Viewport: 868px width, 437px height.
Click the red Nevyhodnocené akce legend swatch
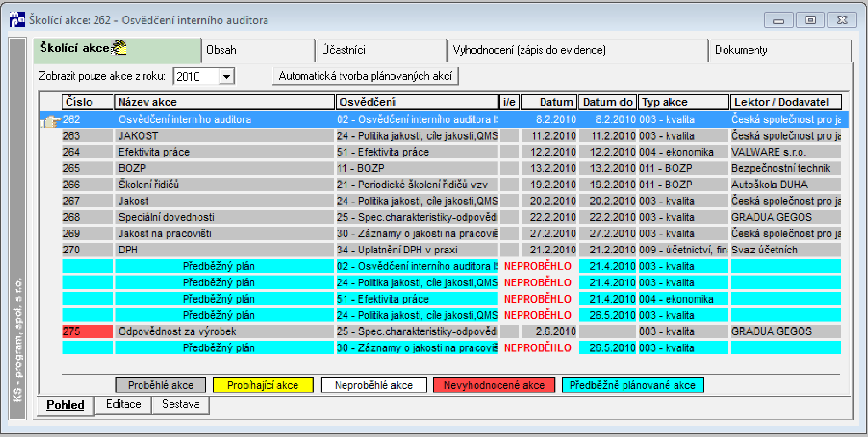(x=494, y=385)
